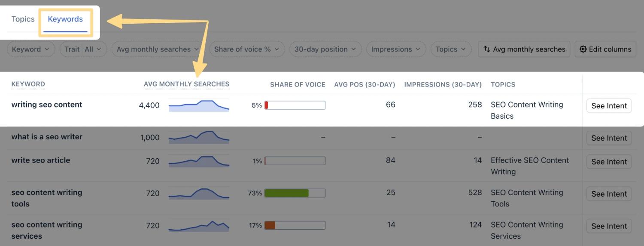Image resolution: width=644 pixels, height=246 pixels.
Task: Open the seo content writing services keyword
Action: click(46, 230)
